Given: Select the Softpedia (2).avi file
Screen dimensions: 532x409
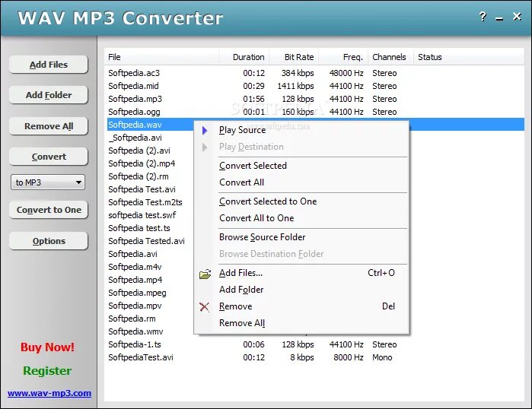Looking at the screenshot, I should click(x=139, y=151).
